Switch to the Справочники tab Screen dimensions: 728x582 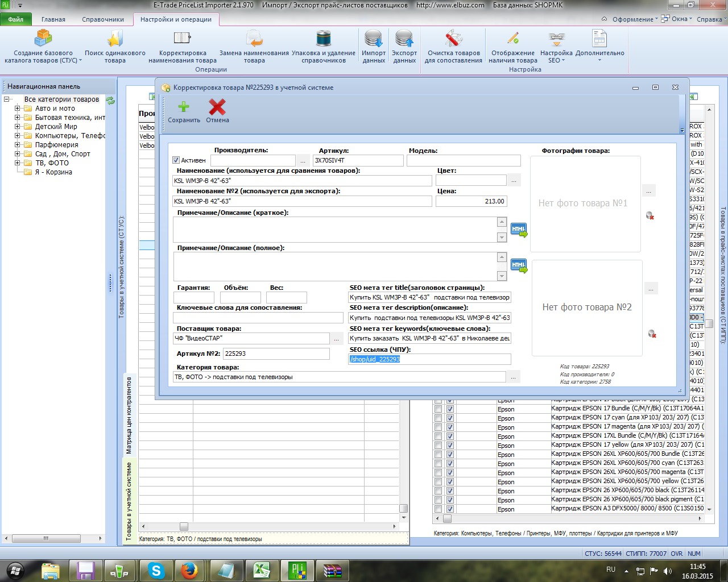pyautogui.click(x=103, y=19)
